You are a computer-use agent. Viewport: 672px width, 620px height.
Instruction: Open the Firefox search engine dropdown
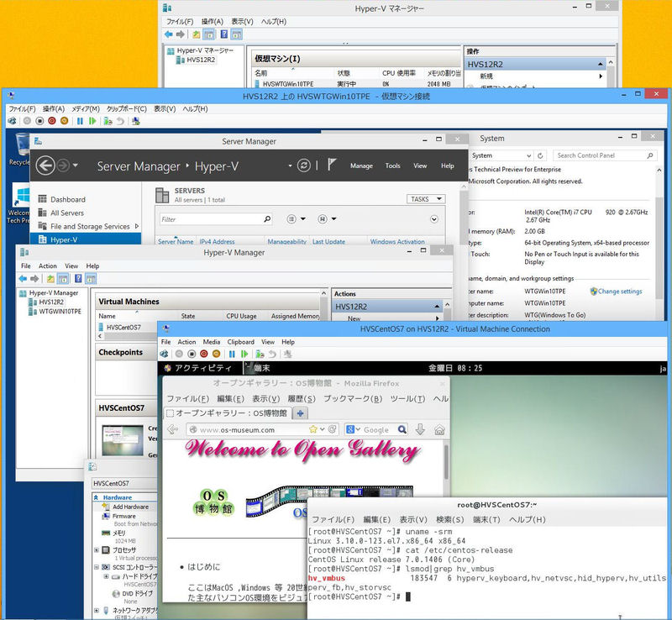point(354,429)
